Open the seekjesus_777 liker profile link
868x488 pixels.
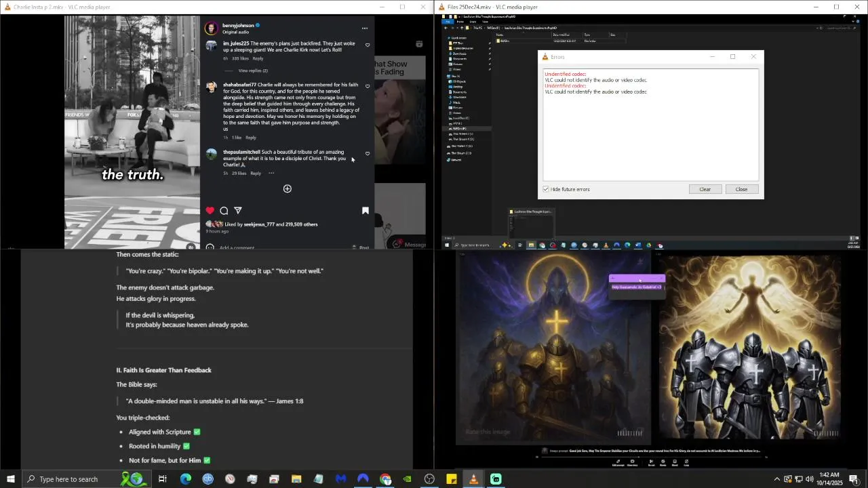[259, 224]
